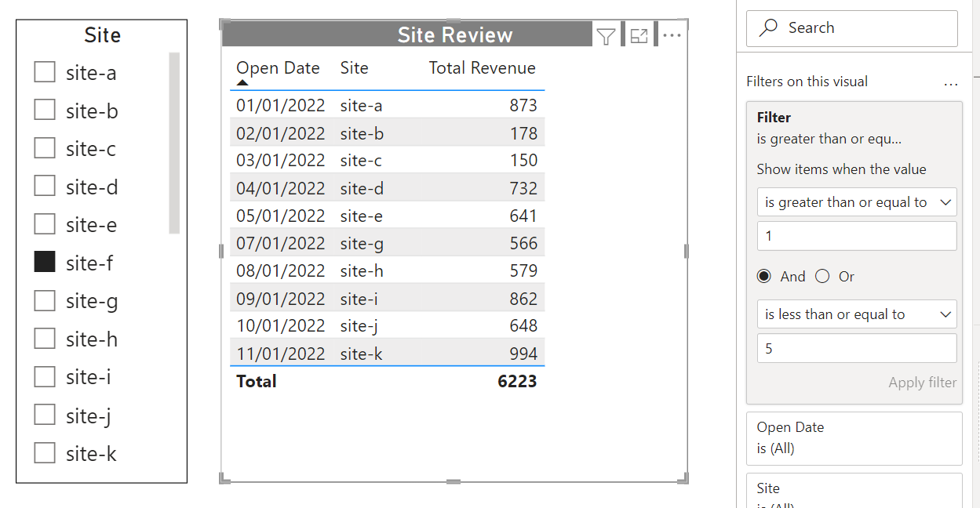Screen dimensions: 980x508
Task: Uncheck the site-f checkbox
Action: point(45,263)
